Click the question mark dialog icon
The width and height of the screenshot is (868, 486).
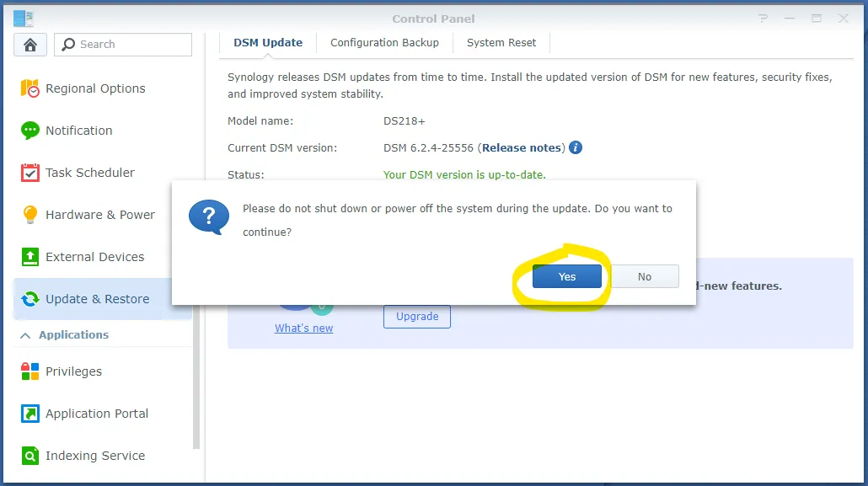point(209,217)
